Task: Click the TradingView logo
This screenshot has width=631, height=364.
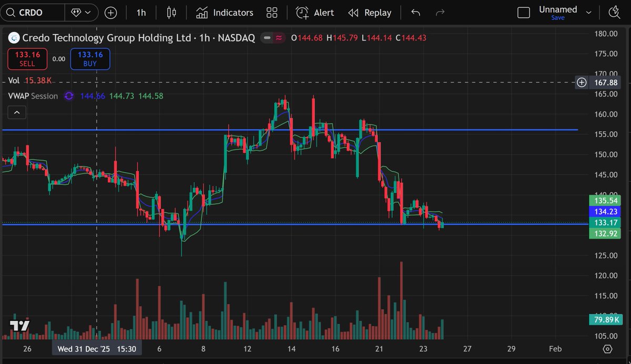Action: pyautogui.click(x=21, y=326)
